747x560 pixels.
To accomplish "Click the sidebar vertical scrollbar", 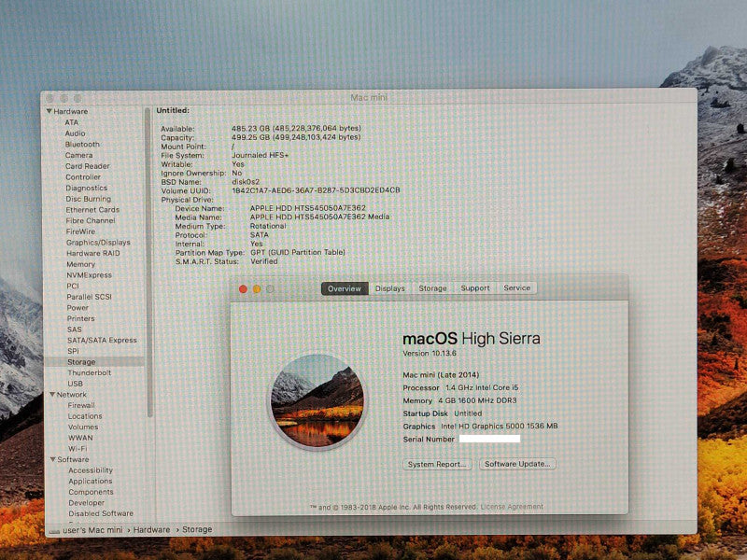I will coord(149,262).
